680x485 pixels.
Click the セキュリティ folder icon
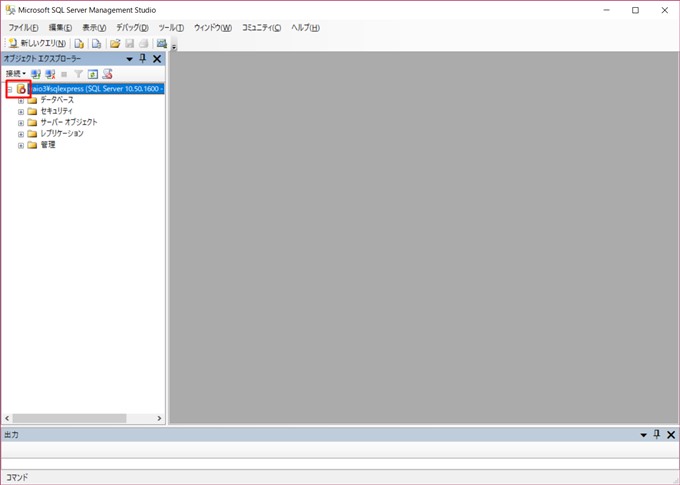32,111
